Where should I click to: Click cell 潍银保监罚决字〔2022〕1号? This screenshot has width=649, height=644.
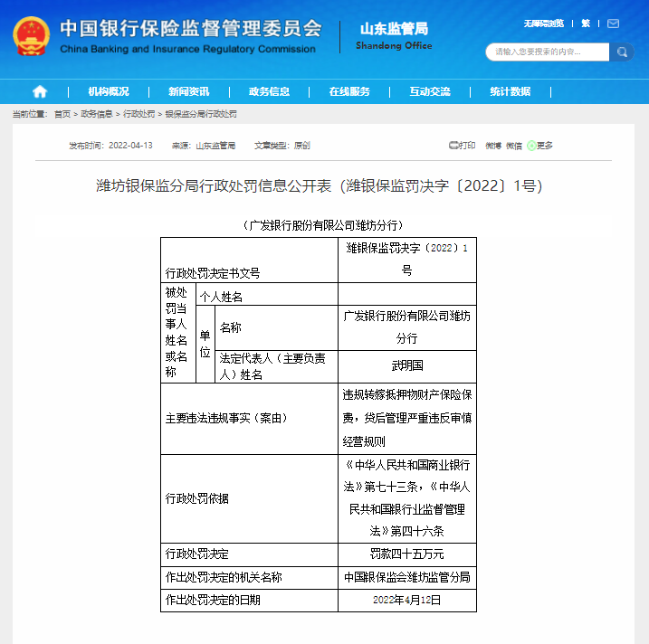pos(407,260)
